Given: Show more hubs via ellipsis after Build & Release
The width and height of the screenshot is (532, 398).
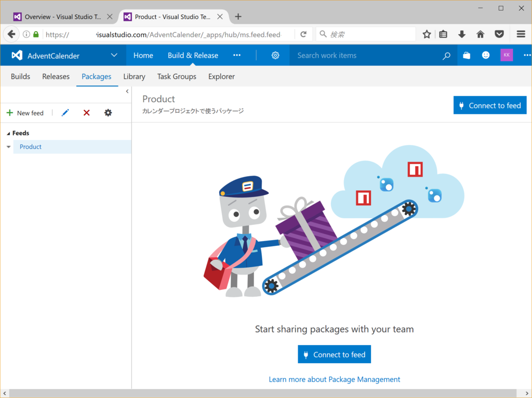Looking at the screenshot, I should (x=237, y=55).
